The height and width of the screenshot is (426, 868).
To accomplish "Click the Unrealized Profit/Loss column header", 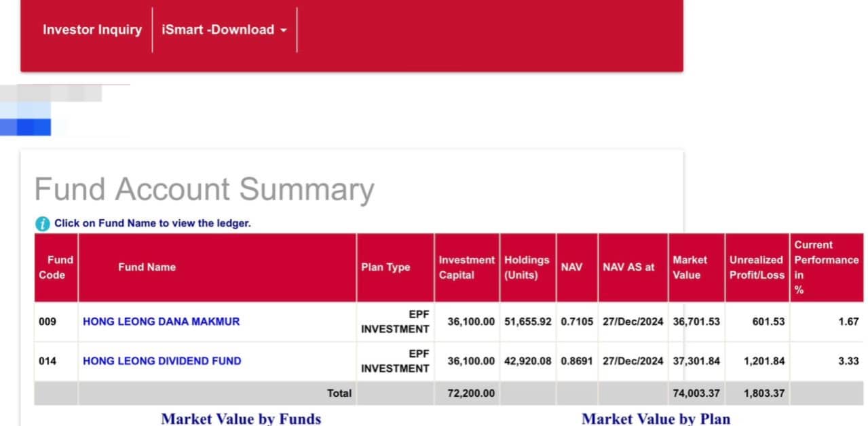I will (x=757, y=267).
